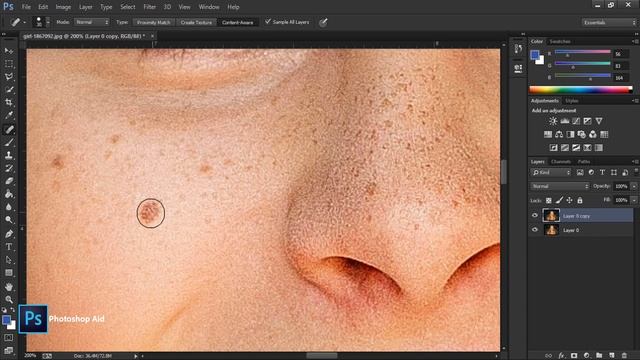Toggle lock image pixels brush icon
640x360 pixels.
pyautogui.click(x=559, y=200)
